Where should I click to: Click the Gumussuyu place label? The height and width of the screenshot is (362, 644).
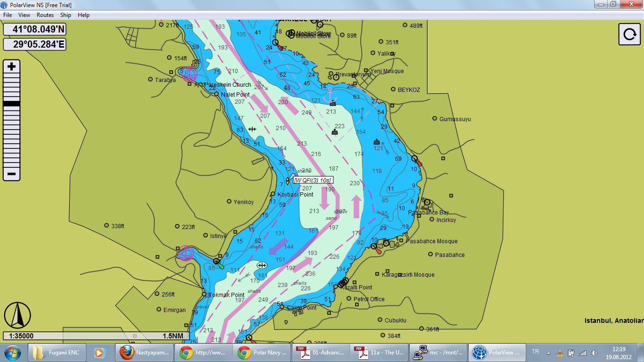coord(455,119)
